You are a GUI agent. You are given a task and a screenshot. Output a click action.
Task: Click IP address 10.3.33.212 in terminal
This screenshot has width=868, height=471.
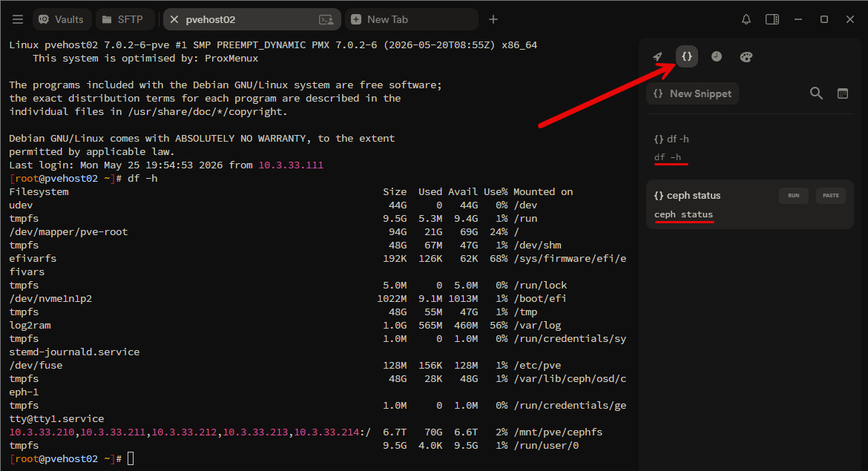tap(184, 432)
